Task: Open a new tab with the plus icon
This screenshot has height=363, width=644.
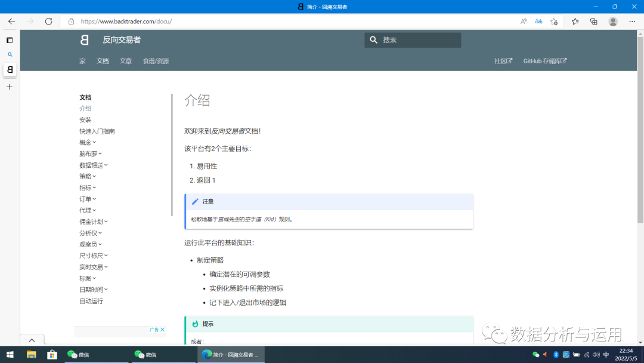Action: click(x=9, y=87)
